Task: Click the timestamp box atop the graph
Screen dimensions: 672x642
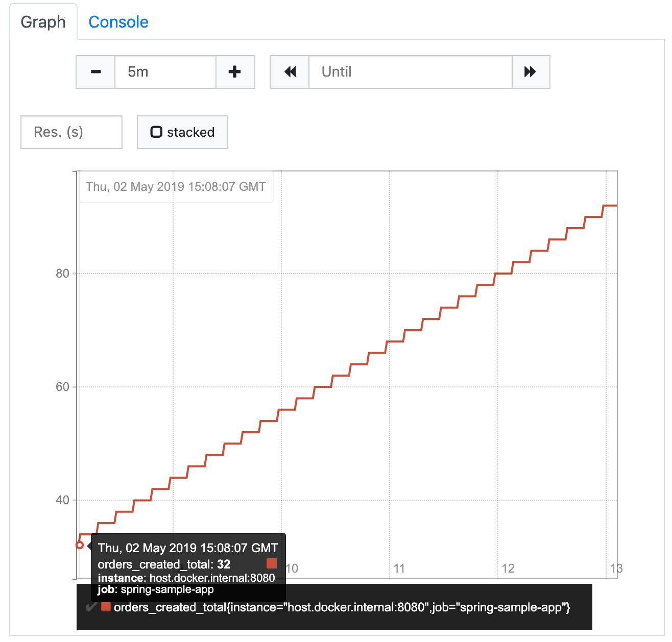Action: pyautogui.click(x=176, y=187)
